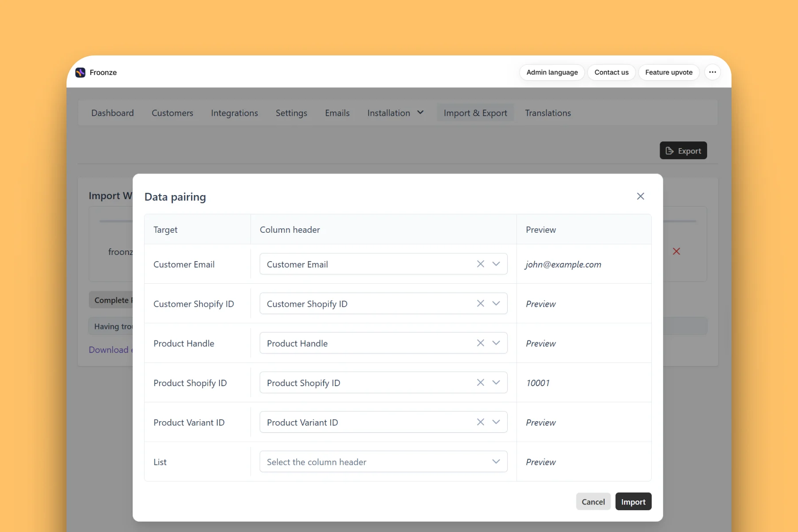Open Feature upvote
The height and width of the screenshot is (532, 798).
point(669,72)
